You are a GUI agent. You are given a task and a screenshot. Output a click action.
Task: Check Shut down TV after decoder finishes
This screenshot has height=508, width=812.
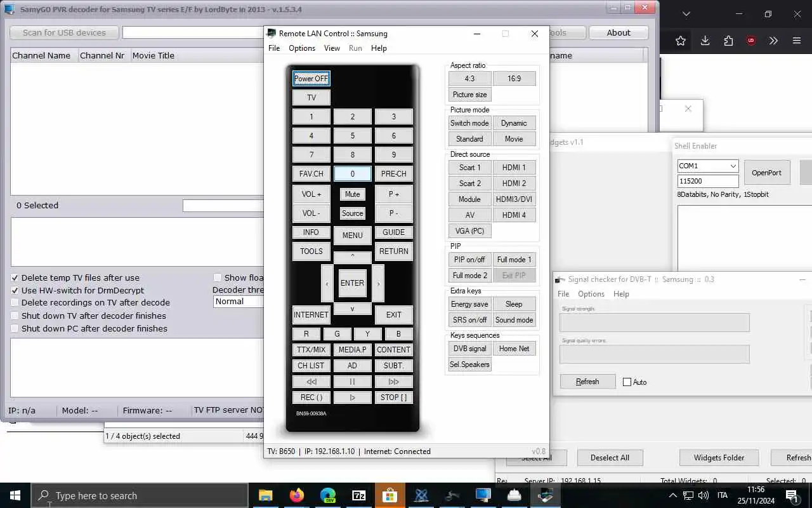(15, 316)
